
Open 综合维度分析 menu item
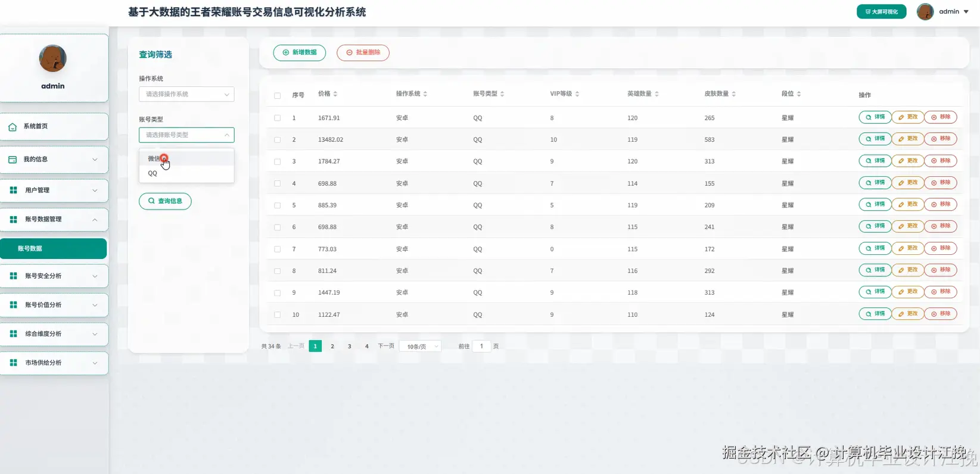pos(54,333)
